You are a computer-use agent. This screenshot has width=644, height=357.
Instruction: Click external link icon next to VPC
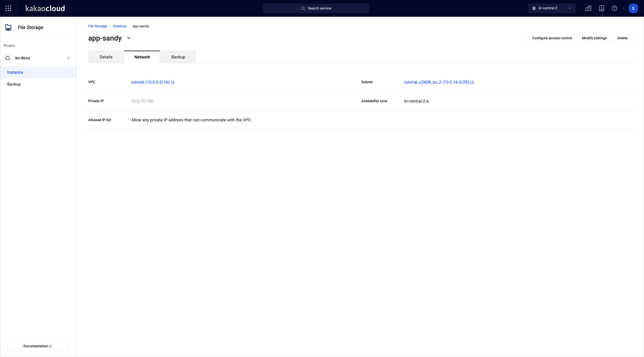pyautogui.click(x=172, y=82)
